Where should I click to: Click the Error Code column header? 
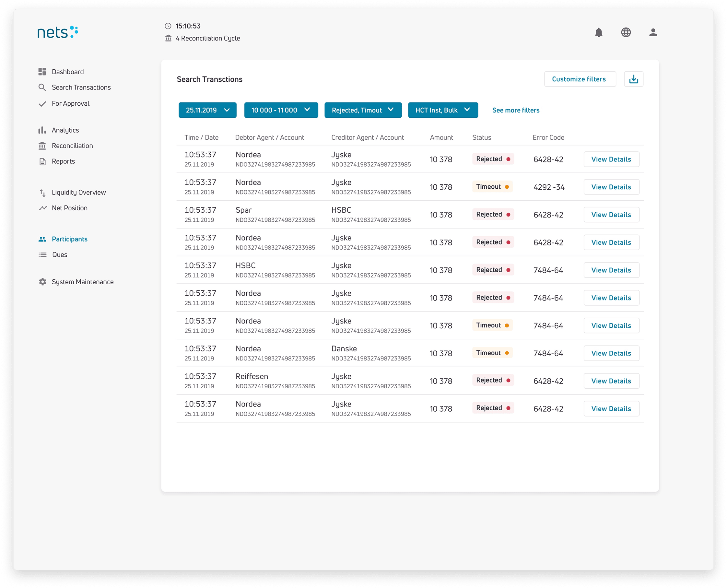(548, 137)
